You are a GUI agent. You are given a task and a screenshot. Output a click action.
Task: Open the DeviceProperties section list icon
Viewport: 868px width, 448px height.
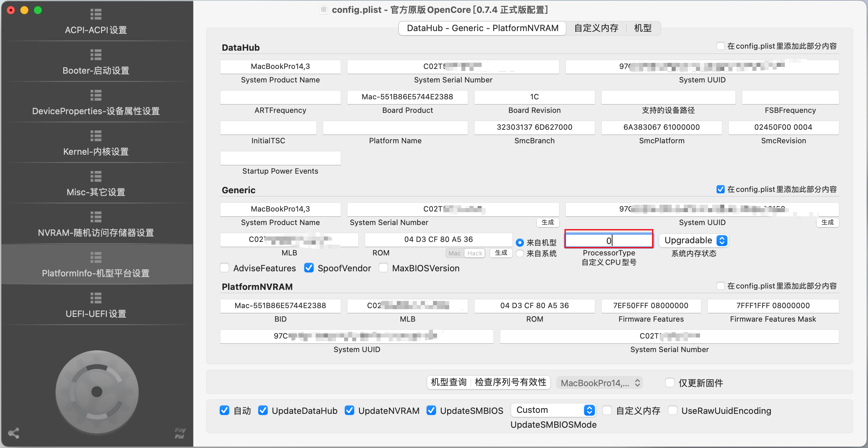point(96,95)
